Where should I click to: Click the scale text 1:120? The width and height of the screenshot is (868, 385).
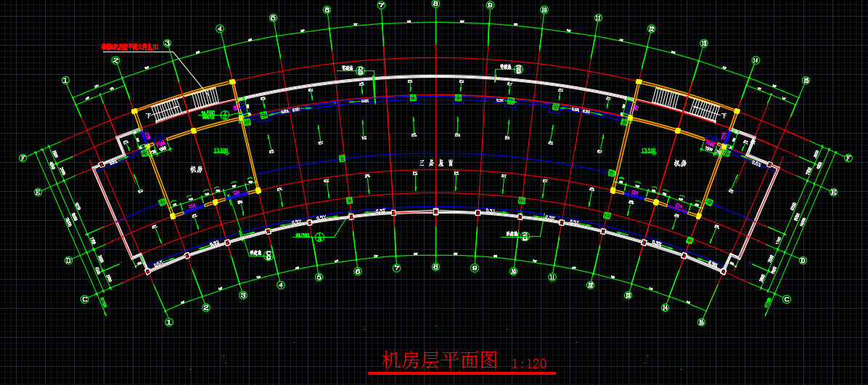pos(529,364)
